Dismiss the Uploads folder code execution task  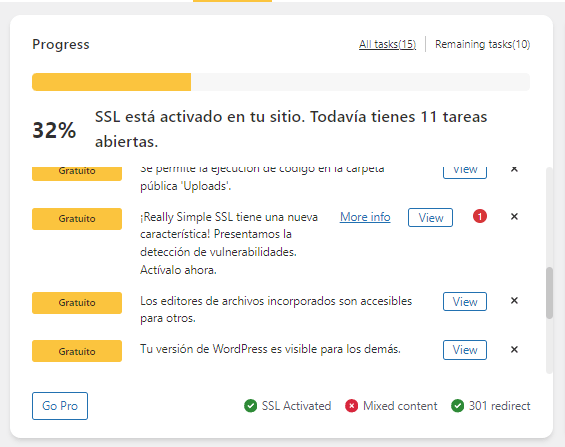coord(514,169)
